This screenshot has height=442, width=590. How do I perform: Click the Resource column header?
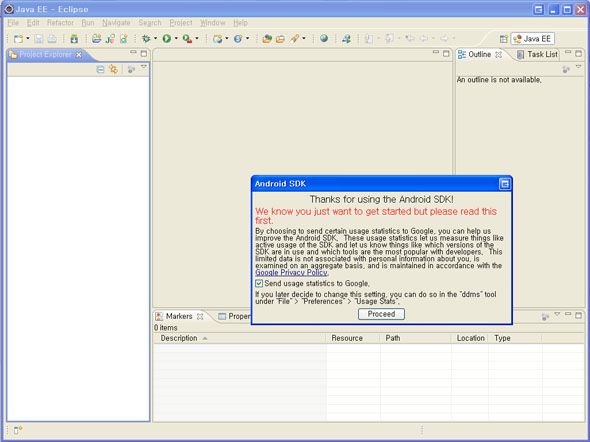click(x=353, y=338)
